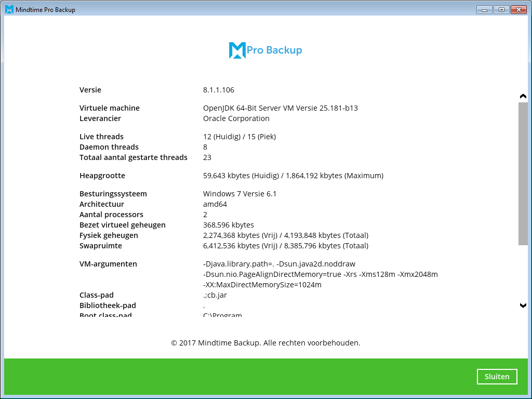Click 'OpenJDK 64-Bit Server VM Versie 25.181-b13'
Image resolution: width=532 pixels, height=399 pixels.
pos(280,108)
